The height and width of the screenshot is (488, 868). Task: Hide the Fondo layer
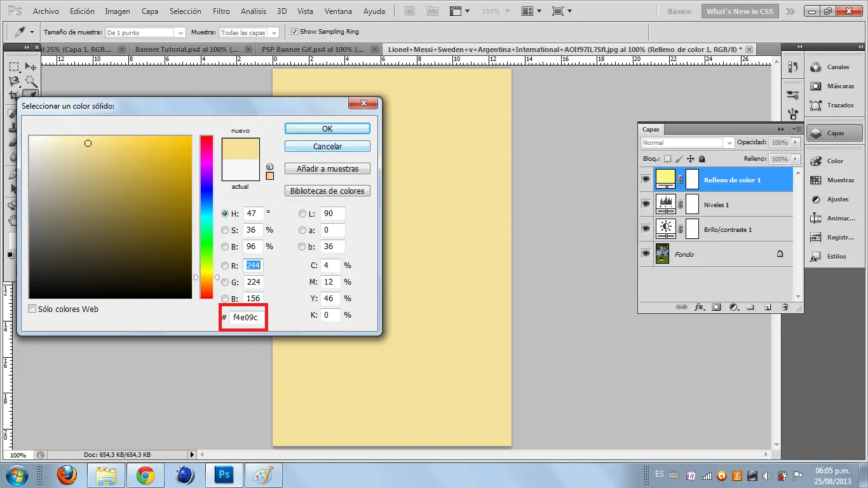(x=646, y=253)
